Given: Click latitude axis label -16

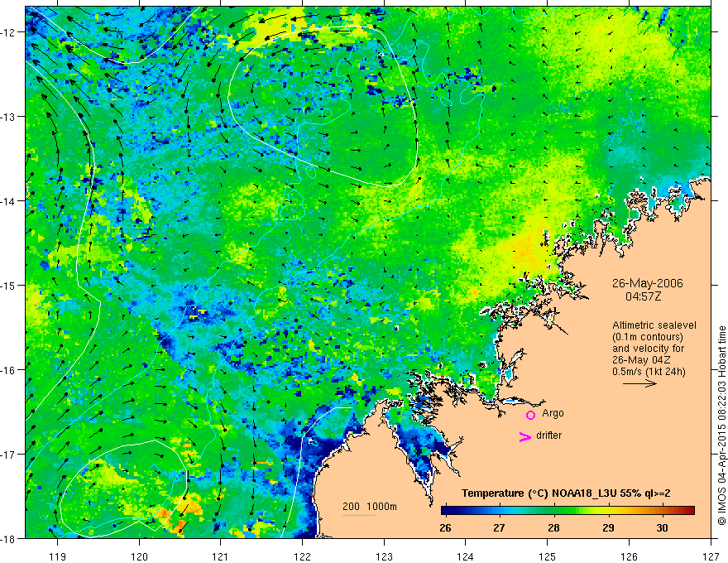Looking at the screenshot, I should (8, 370).
